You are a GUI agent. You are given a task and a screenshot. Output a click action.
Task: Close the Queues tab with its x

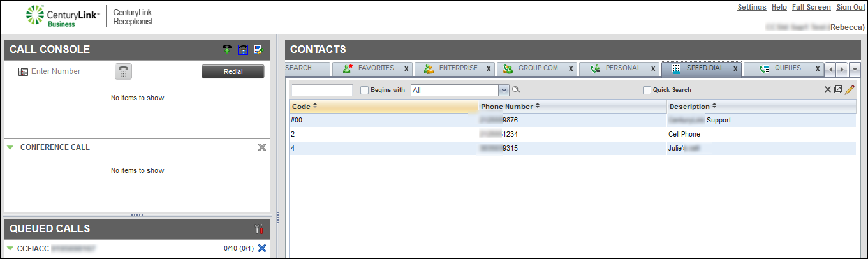coord(818,68)
